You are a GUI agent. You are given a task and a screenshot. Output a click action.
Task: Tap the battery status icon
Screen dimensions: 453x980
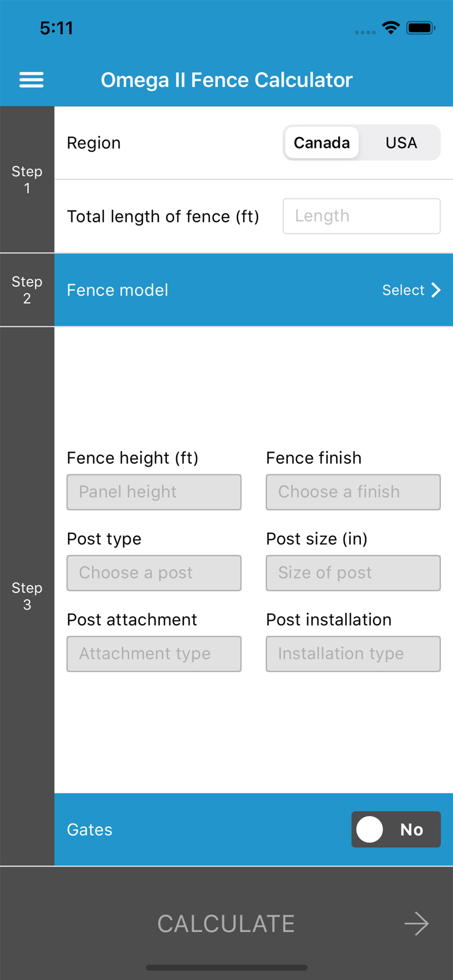[x=420, y=28]
